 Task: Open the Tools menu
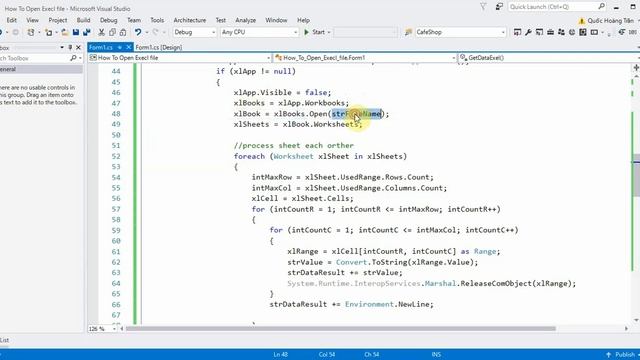pos(157,20)
